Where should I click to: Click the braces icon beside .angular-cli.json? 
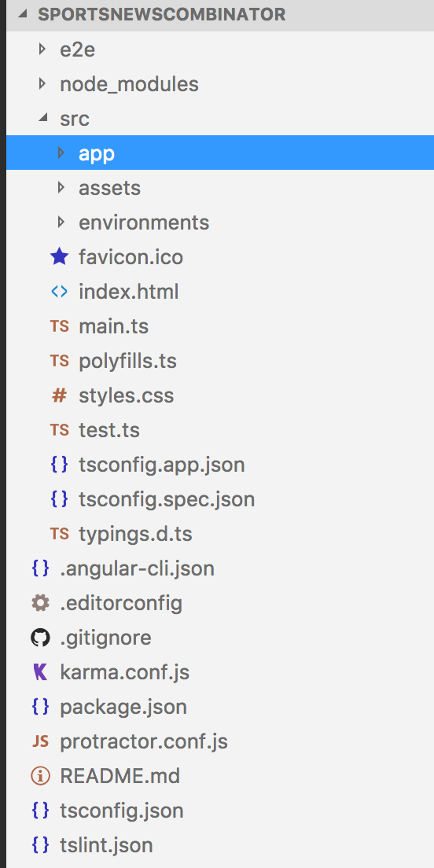(x=40, y=568)
